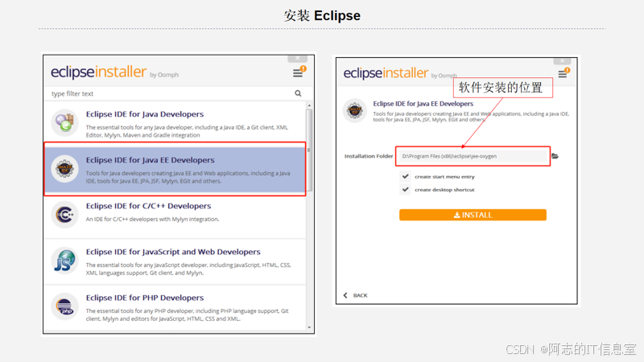Click scroll up arrow of package list
Image resolution: width=644 pixels, height=362 pixels.
309,106
